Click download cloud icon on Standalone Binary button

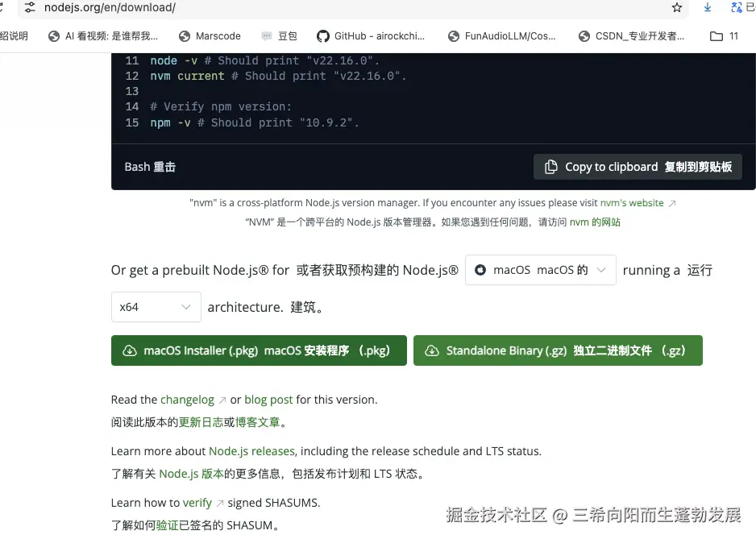pyautogui.click(x=432, y=350)
